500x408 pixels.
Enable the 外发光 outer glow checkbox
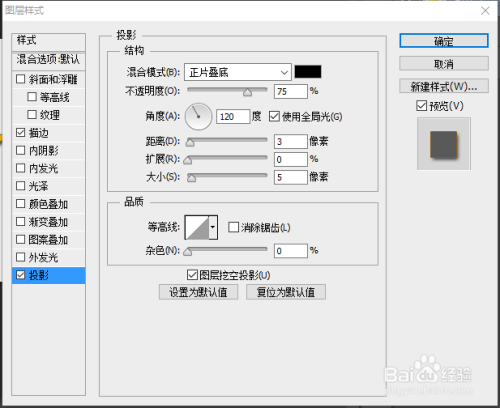tap(20, 257)
